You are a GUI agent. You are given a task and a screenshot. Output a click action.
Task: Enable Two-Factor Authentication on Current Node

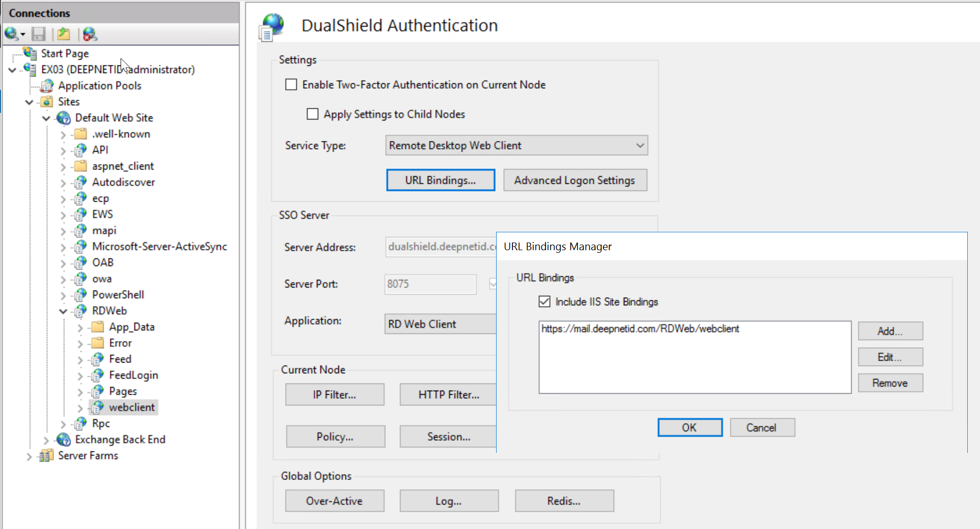(291, 85)
